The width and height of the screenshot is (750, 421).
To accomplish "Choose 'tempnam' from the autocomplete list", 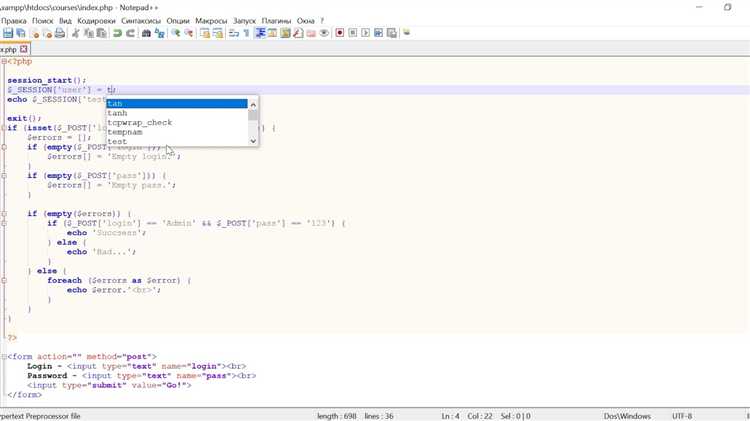I will coord(177,132).
